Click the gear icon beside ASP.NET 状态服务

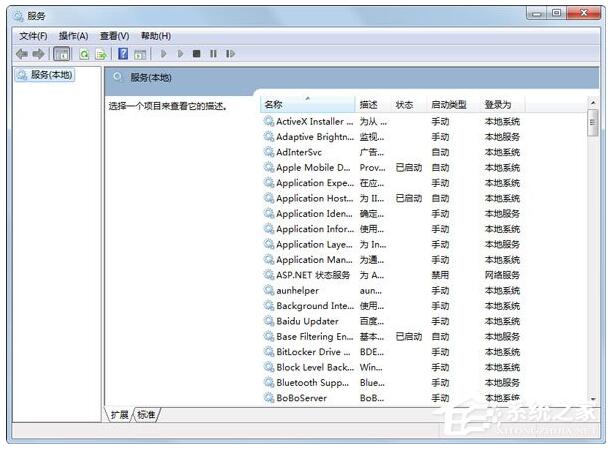[x=269, y=275]
